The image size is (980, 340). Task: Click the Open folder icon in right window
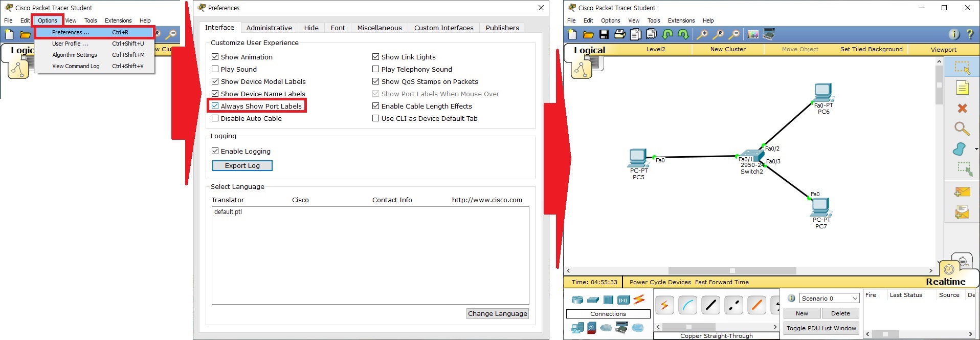tap(588, 34)
